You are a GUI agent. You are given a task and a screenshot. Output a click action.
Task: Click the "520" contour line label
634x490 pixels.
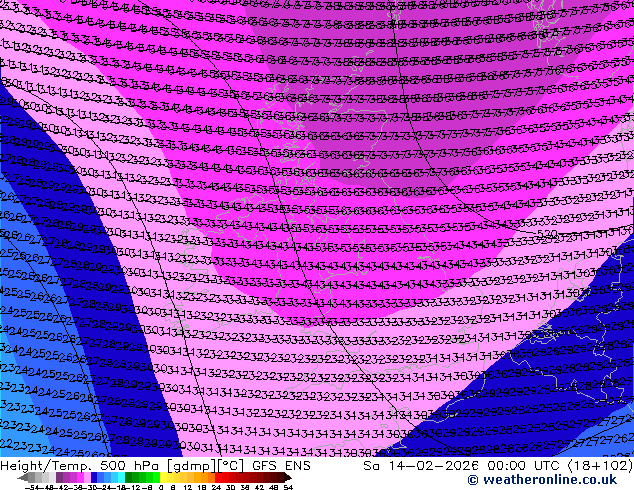pyautogui.click(x=547, y=234)
